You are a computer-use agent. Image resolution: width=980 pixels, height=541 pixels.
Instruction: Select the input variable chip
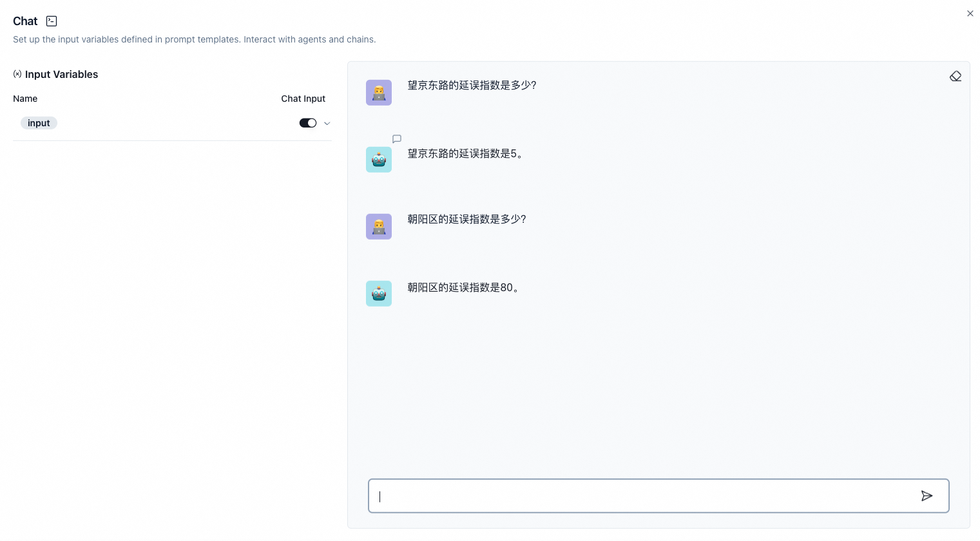pyautogui.click(x=39, y=123)
